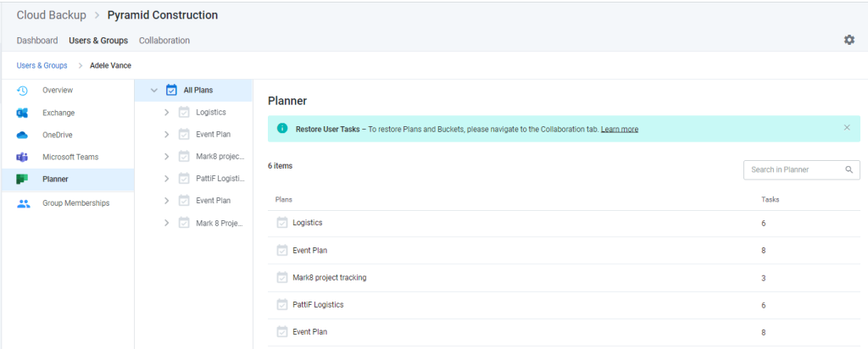Select the Microsoft Teams icon

pyautogui.click(x=22, y=157)
